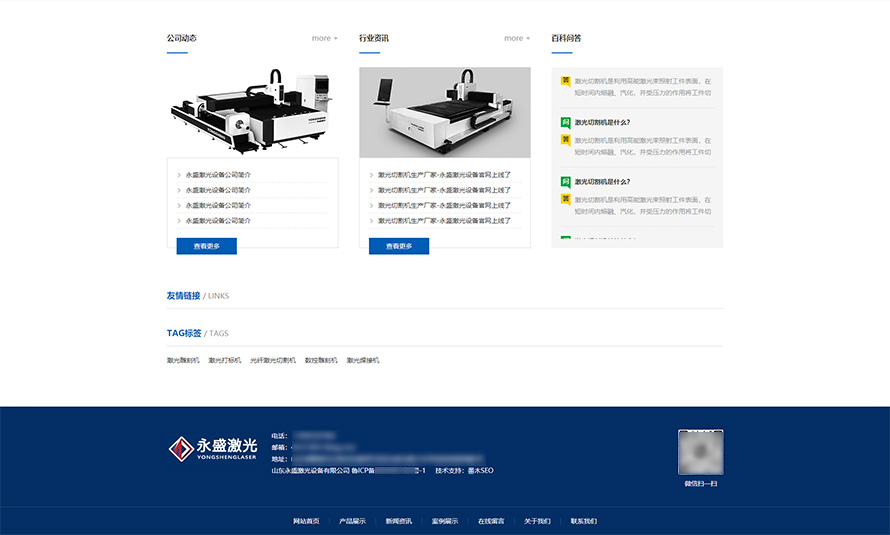Click the 友情链接 / LINKS heading
Image resolution: width=890 pixels, height=535 pixels.
[198, 296]
